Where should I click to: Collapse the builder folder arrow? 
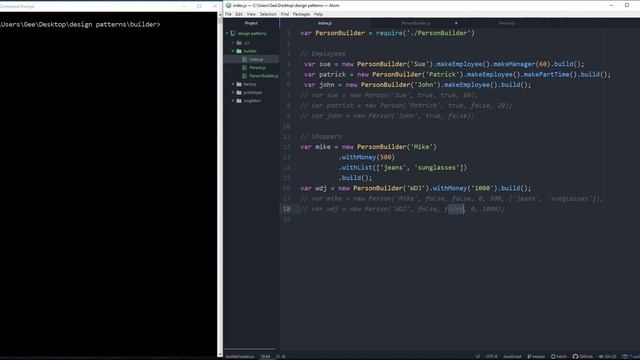(233, 51)
